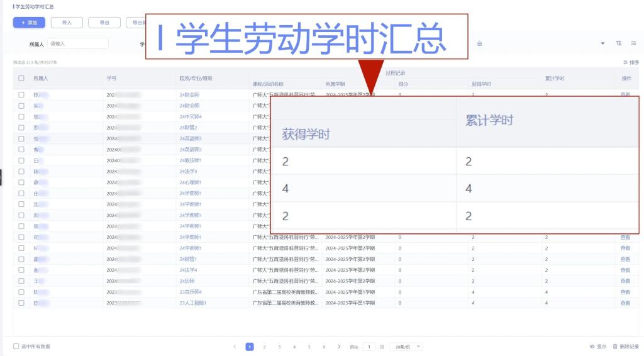Image resolution: width=644 pixels, height=356 pixels.
Task: Go to next page with right chevron
Action: click(340, 347)
